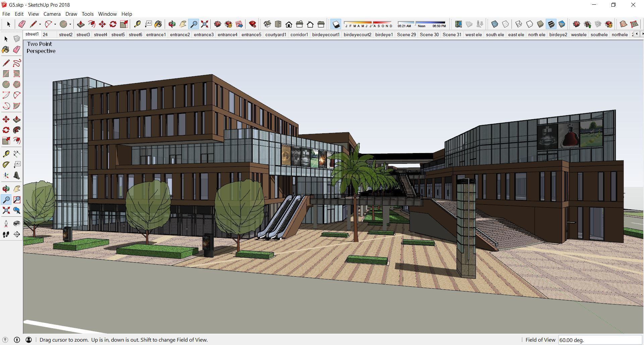
Task: Toggle Back Edges style
Action: [505, 24]
